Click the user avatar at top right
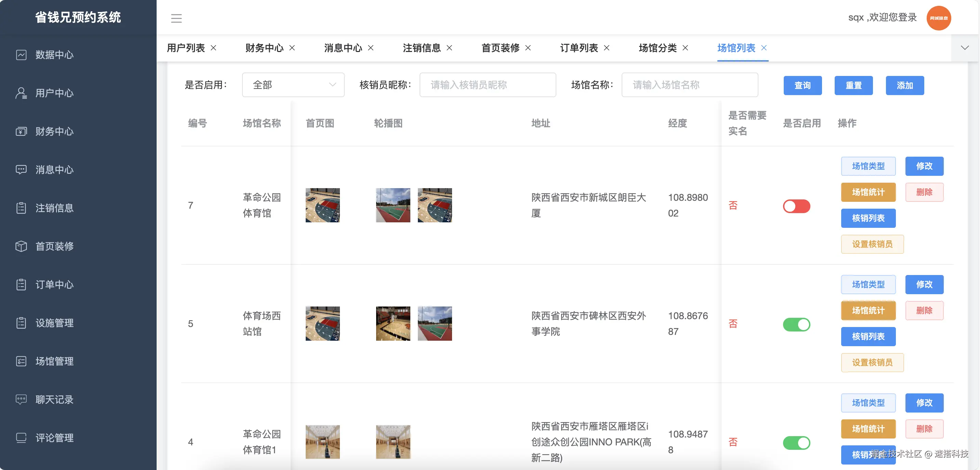 click(x=939, y=17)
